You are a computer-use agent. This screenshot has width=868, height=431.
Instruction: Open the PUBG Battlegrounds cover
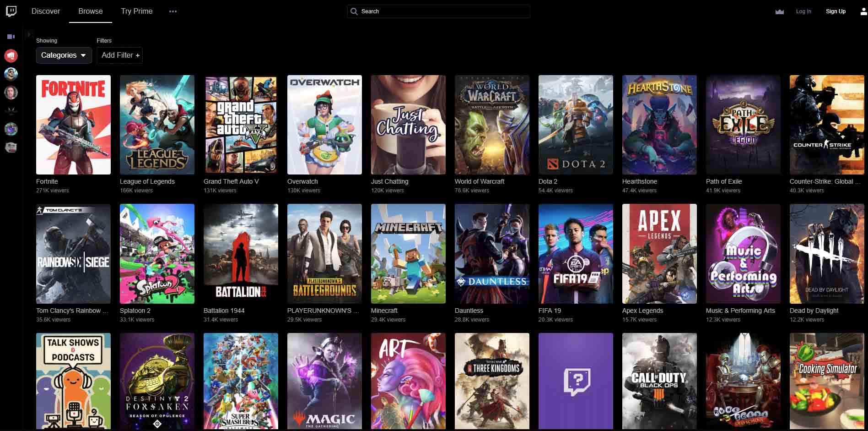coord(324,254)
